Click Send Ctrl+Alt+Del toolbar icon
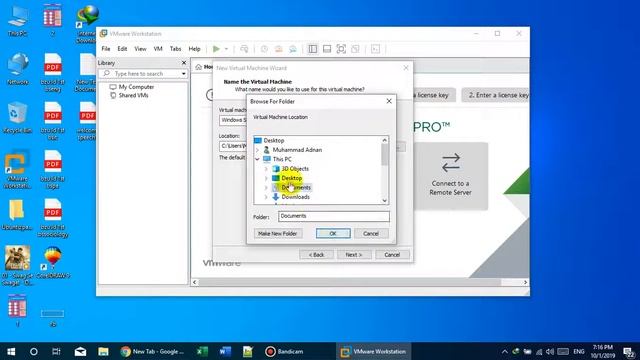640x360 pixels. (244, 49)
